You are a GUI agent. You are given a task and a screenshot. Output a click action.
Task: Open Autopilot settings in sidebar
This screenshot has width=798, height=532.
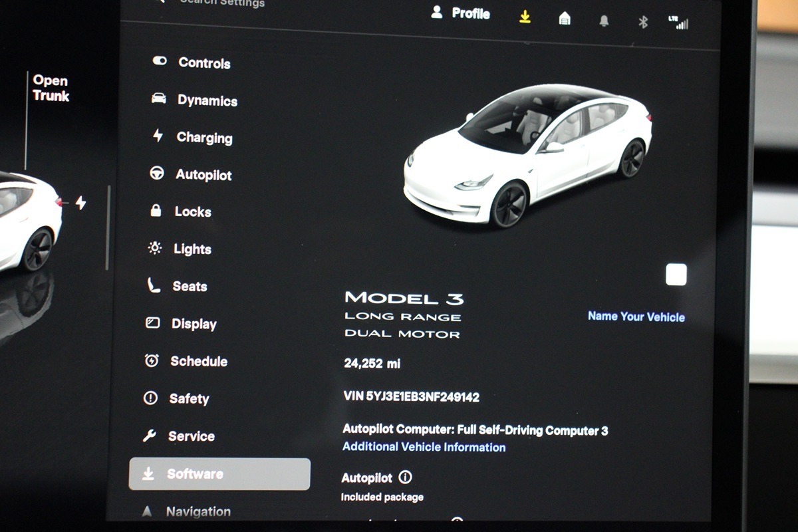pyautogui.click(x=203, y=174)
